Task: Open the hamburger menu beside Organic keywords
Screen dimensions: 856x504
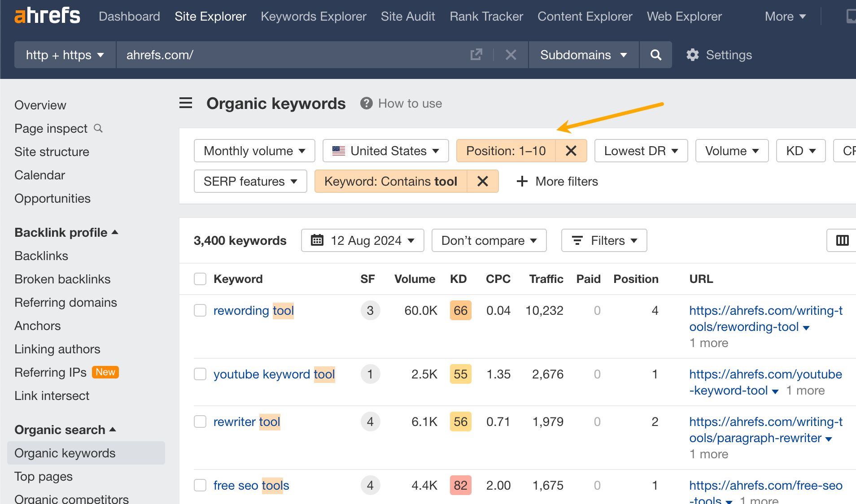Action: [x=185, y=103]
